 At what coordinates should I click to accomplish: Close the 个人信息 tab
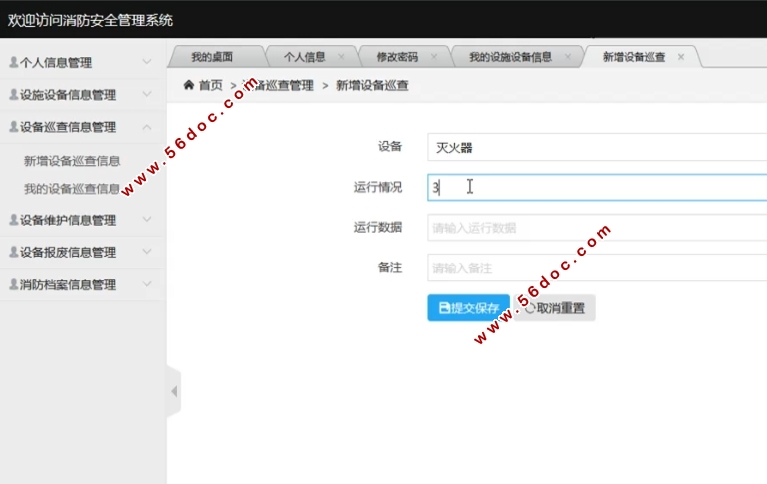(x=341, y=57)
